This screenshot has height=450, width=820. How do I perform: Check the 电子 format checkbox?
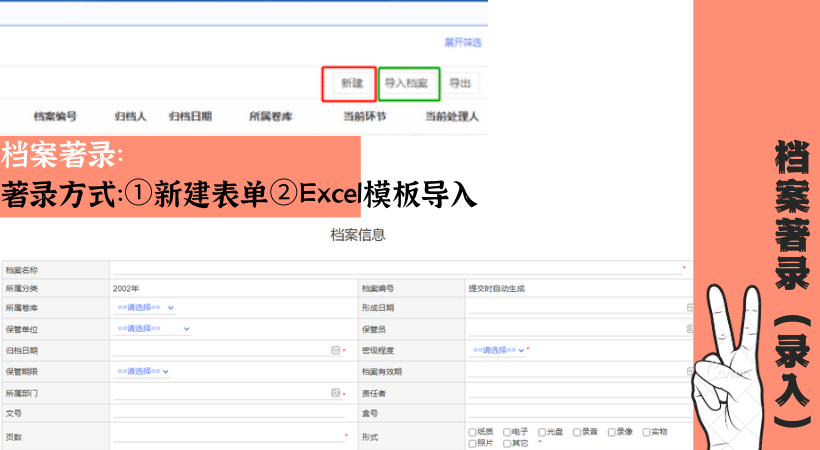(508, 432)
